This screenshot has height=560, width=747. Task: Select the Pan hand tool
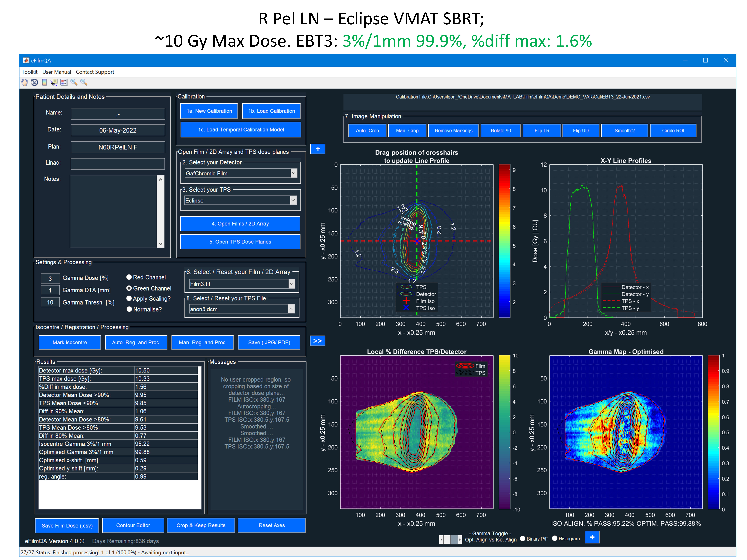(24, 82)
